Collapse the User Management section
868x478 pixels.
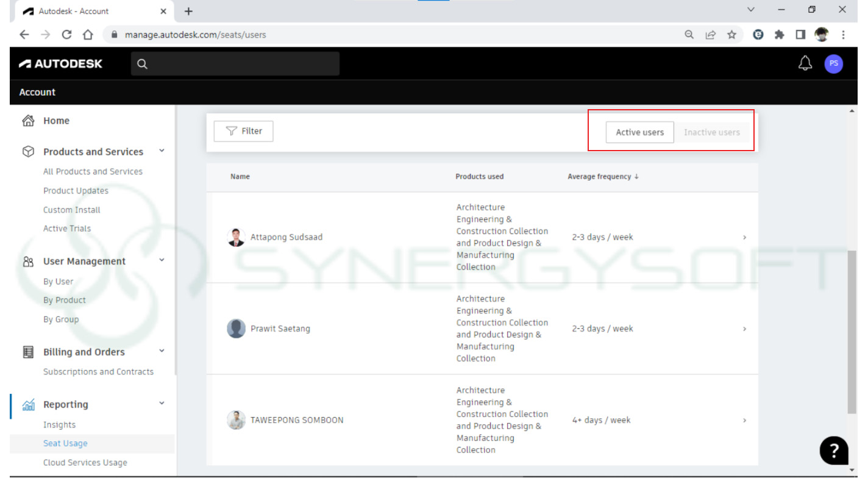click(162, 261)
